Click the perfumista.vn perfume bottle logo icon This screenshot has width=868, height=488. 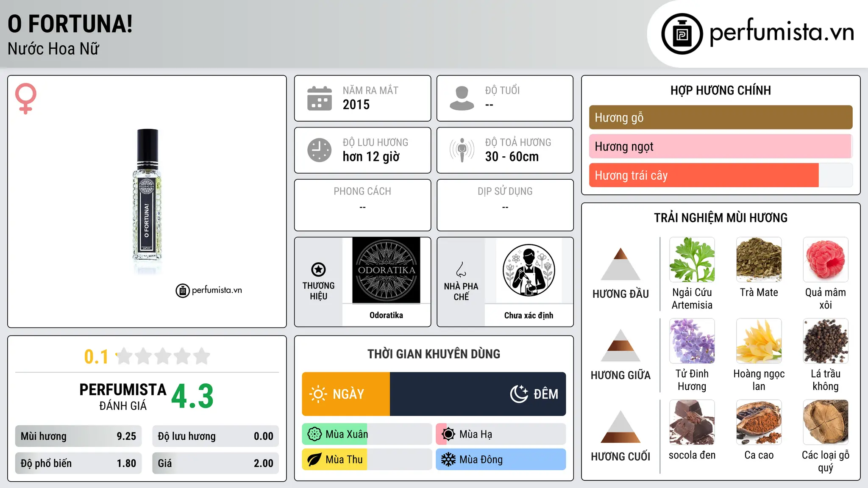point(682,34)
